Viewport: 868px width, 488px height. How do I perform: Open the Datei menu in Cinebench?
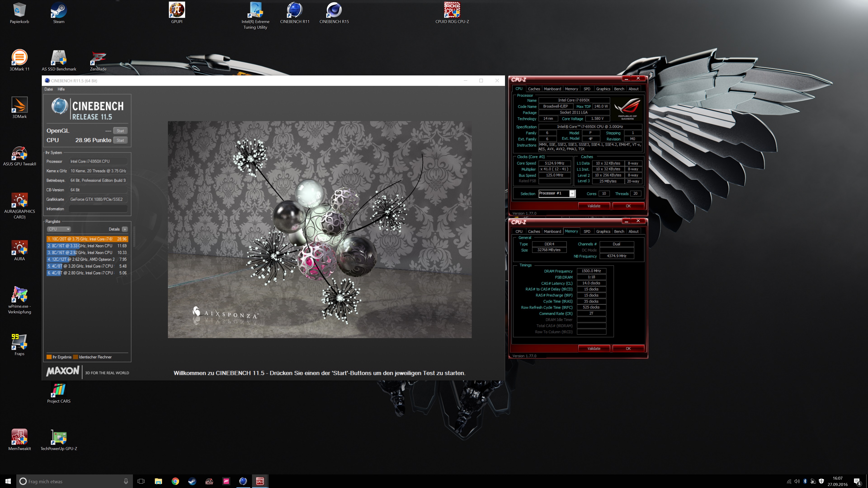49,89
